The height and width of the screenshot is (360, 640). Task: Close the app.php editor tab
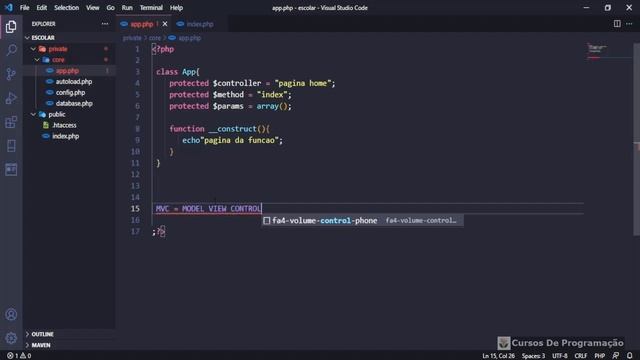pos(165,24)
